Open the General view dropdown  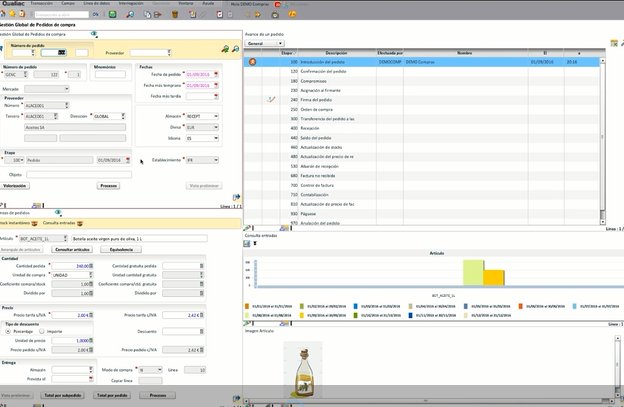tap(264, 43)
